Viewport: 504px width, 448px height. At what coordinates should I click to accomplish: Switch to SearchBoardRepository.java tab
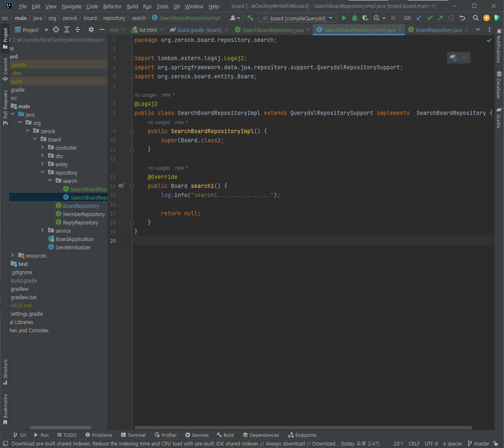(273, 30)
